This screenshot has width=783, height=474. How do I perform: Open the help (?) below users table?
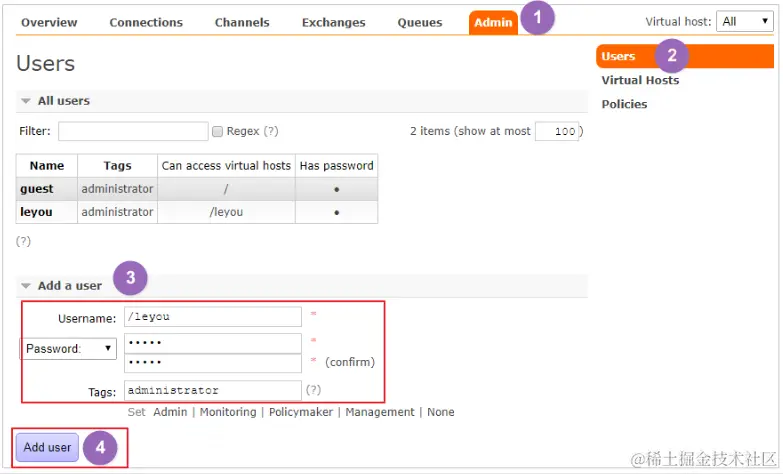click(23, 241)
